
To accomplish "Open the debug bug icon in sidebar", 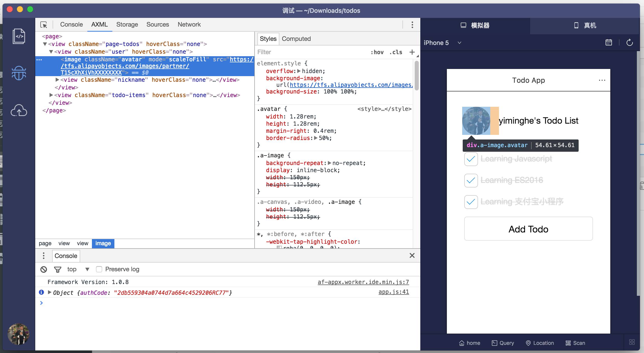I will (x=19, y=73).
